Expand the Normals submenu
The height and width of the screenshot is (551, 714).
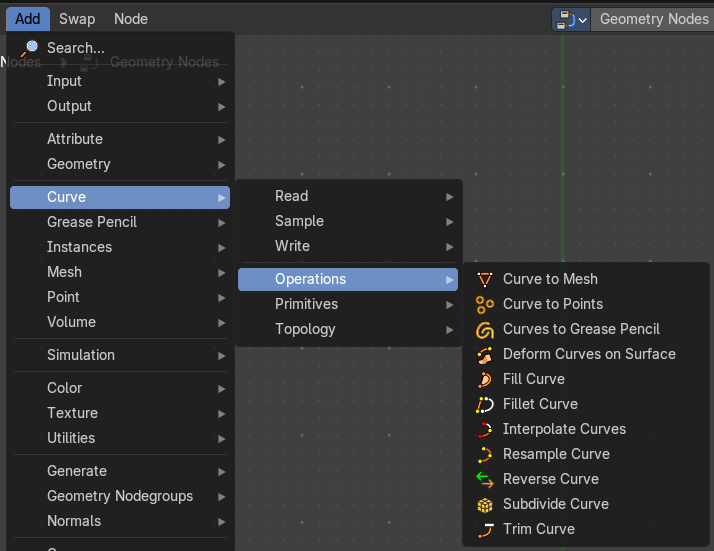tap(120, 521)
